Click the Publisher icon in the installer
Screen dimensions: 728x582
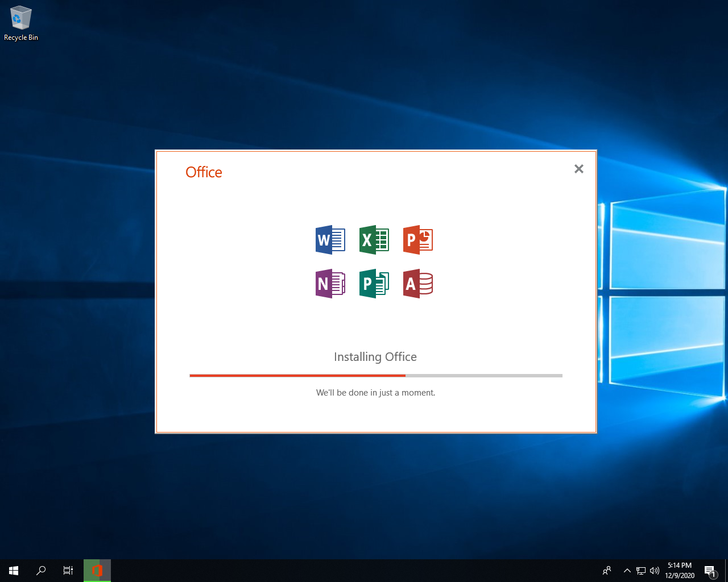pos(374,284)
